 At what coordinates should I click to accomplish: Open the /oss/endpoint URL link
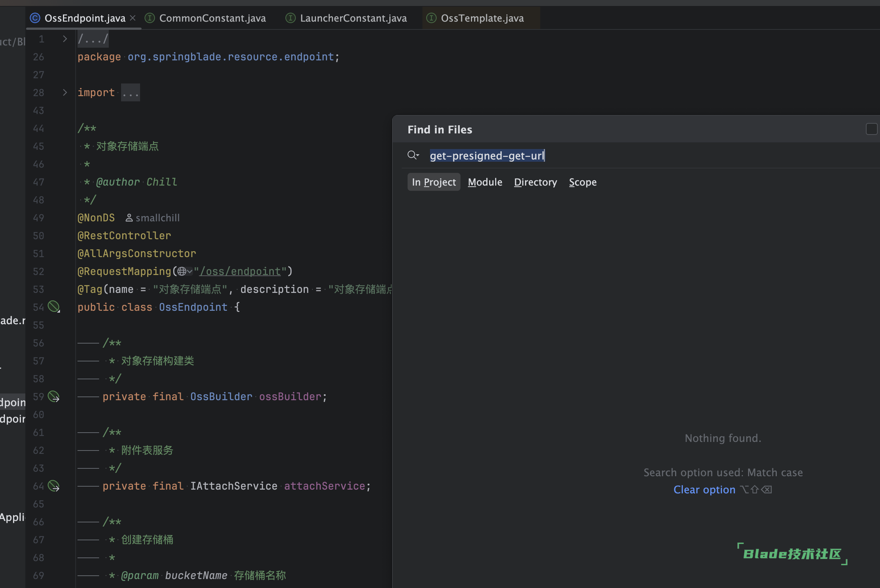240,271
